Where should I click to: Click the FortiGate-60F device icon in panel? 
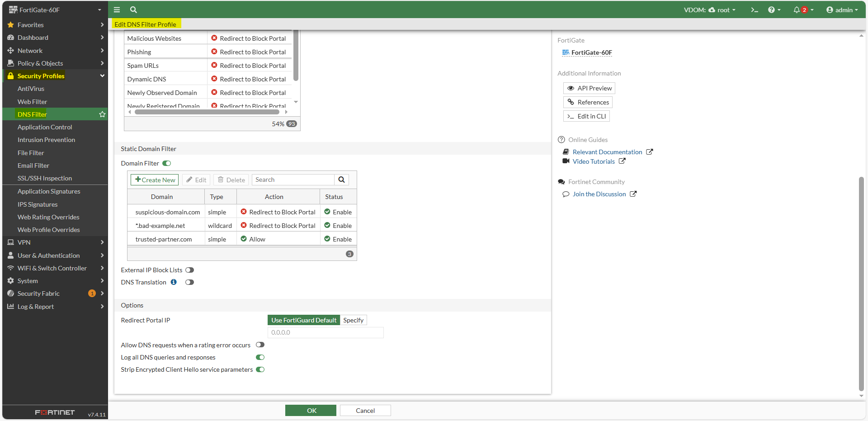566,52
